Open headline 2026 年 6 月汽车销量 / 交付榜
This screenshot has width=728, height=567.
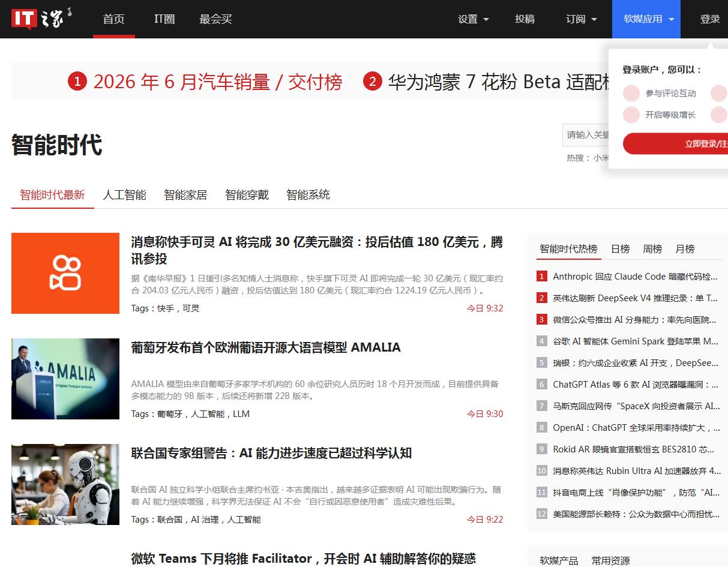pos(218,82)
